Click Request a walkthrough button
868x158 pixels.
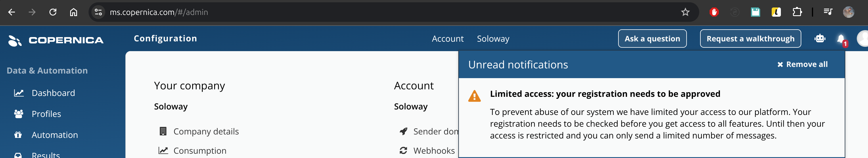coord(750,39)
